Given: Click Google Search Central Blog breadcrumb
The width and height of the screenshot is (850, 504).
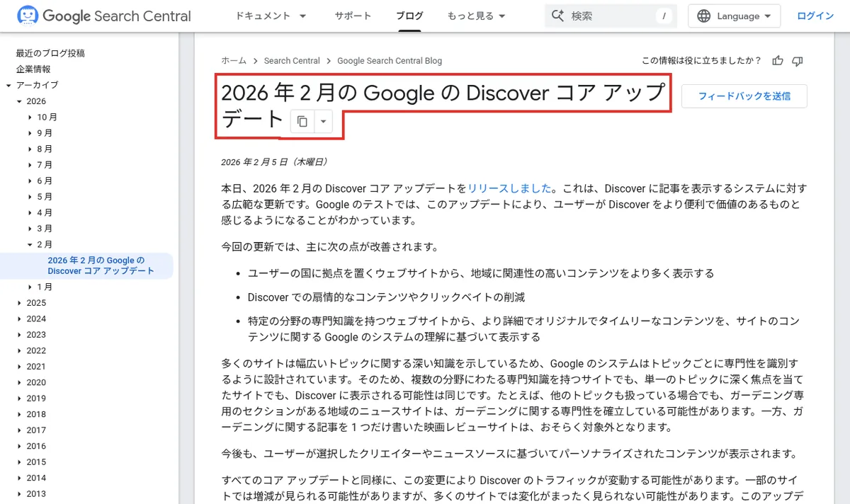Looking at the screenshot, I should [390, 61].
